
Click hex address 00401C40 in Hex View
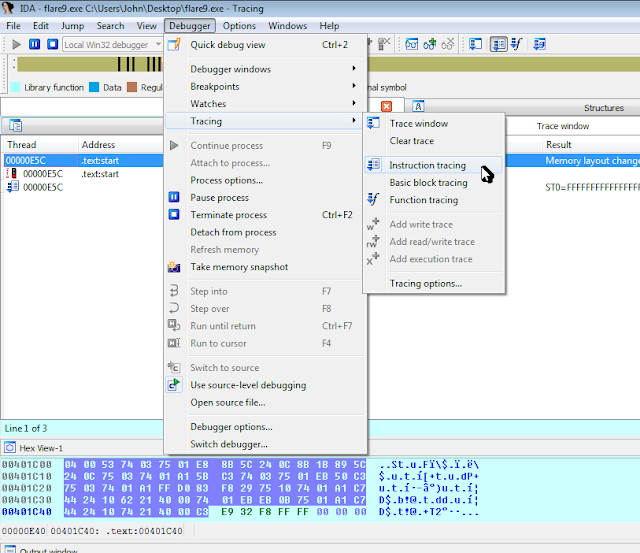(x=27, y=512)
